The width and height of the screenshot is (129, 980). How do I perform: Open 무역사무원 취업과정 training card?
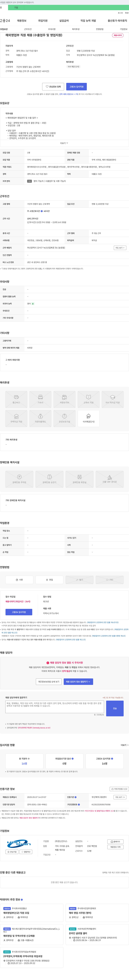23,956
